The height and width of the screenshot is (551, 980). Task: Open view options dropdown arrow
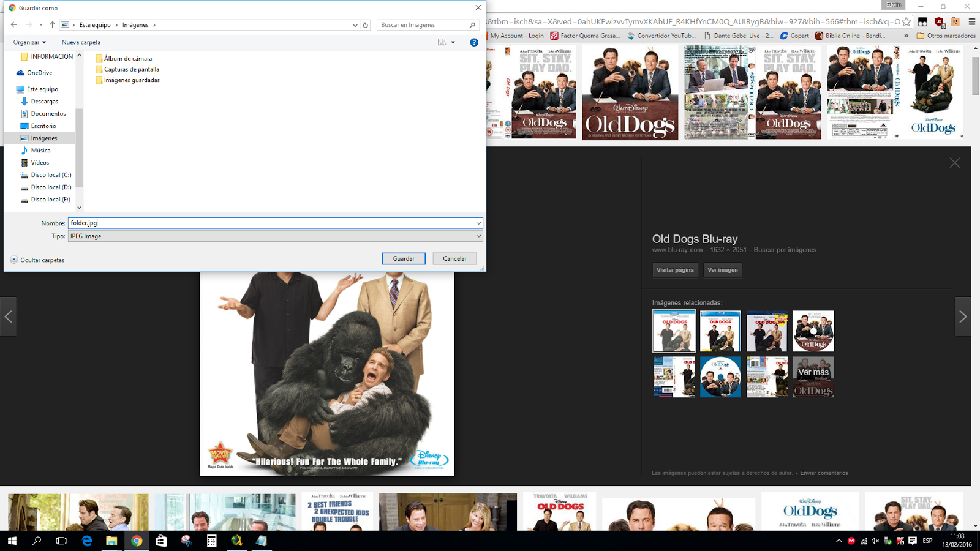(x=453, y=42)
